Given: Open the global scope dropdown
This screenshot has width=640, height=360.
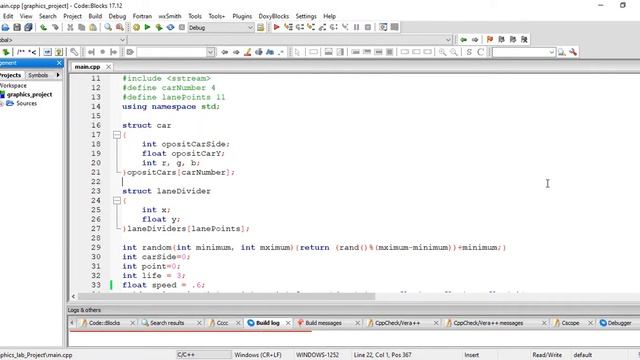Looking at the screenshot, I should (x=122, y=40).
